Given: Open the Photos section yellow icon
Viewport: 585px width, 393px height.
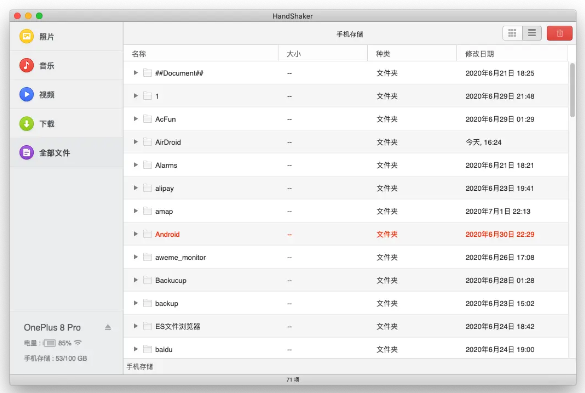Looking at the screenshot, I should coord(26,36).
